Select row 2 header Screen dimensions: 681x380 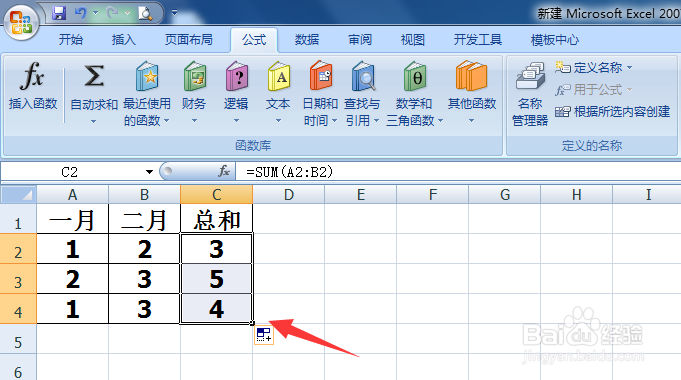point(18,249)
